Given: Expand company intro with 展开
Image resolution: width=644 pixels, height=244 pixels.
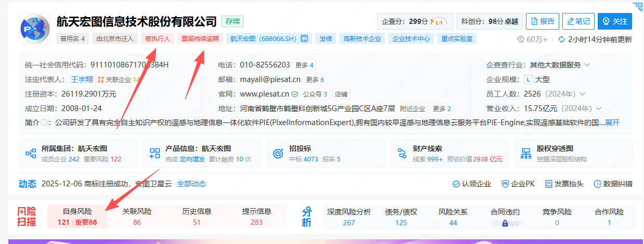Looking at the screenshot, I should (612, 123).
